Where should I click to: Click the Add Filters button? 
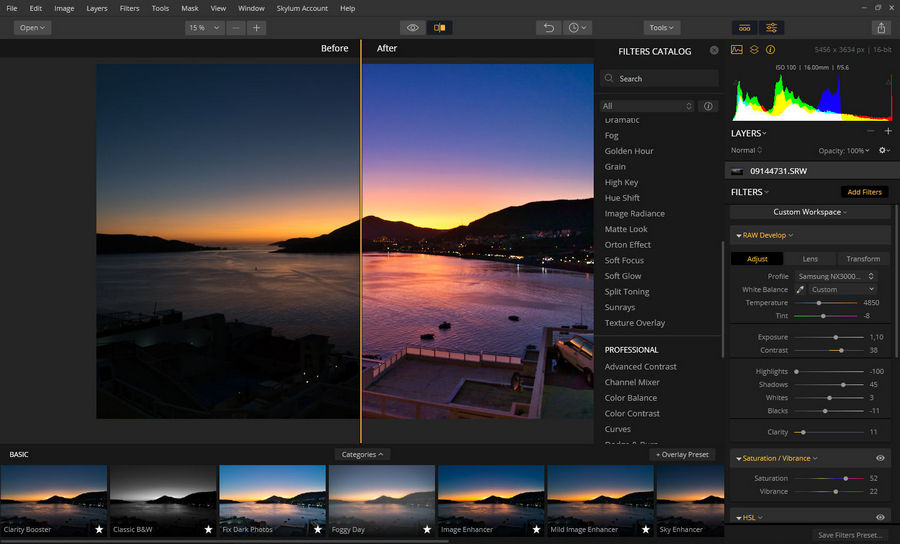pos(864,192)
